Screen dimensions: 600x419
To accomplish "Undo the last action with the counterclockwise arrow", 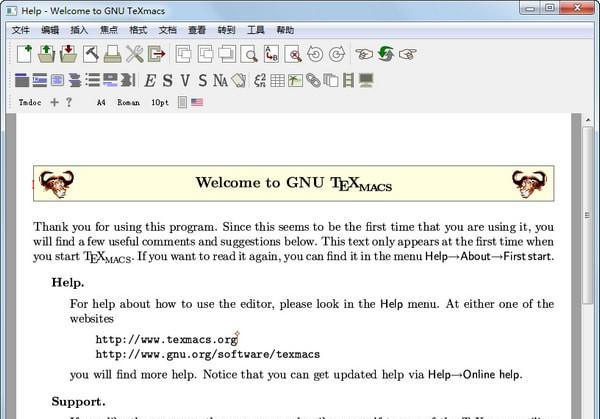I will tap(315, 54).
